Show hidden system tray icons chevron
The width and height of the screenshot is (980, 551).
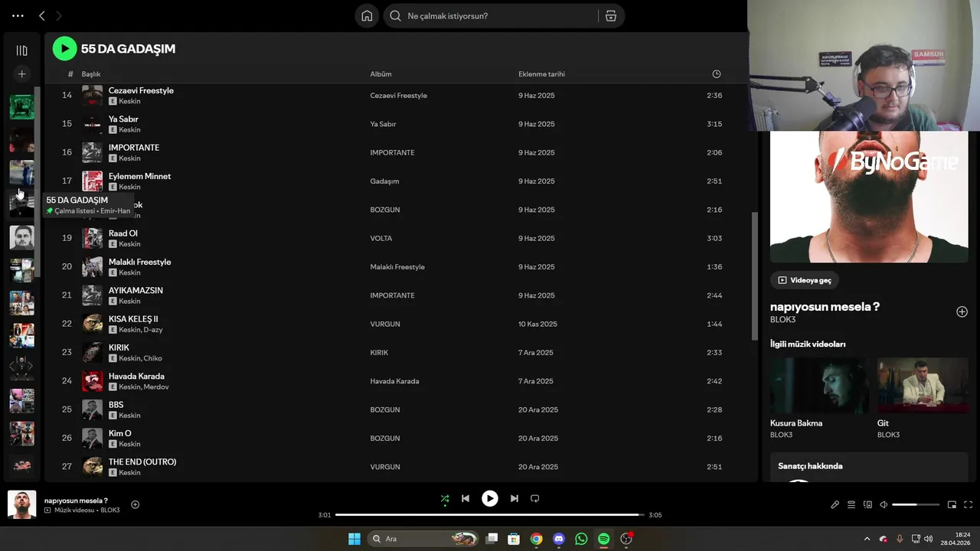click(867, 539)
